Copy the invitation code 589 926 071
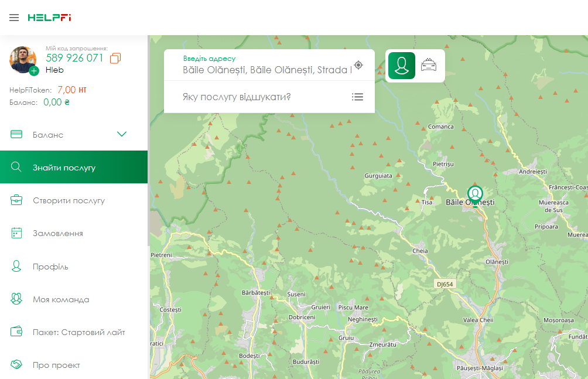The height and width of the screenshot is (379, 588). [x=115, y=58]
